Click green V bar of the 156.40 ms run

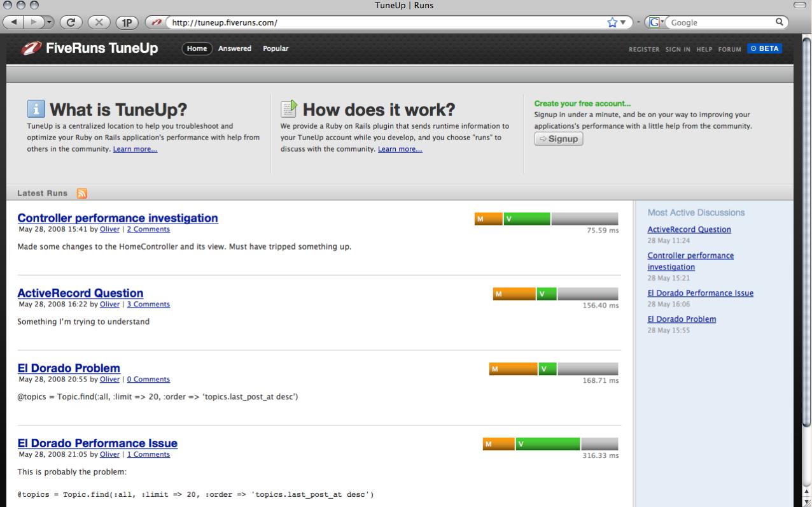pyautogui.click(x=547, y=294)
